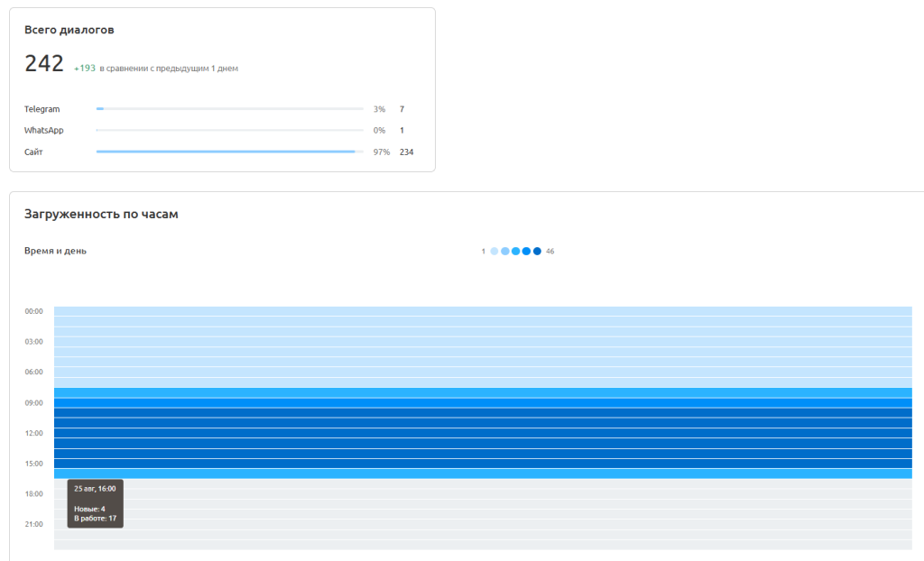The width and height of the screenshot is (924, 561).
Task: Click the lightest blue legend dot
Action: click(494, 252)
